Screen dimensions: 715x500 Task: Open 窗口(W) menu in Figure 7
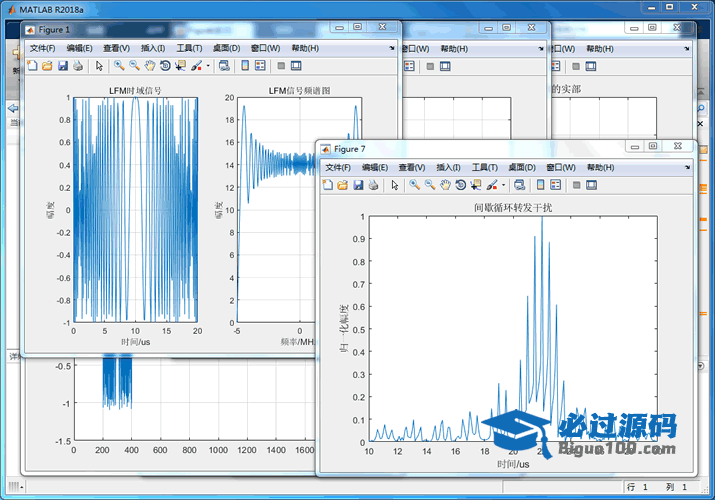(x=561, y=168)
